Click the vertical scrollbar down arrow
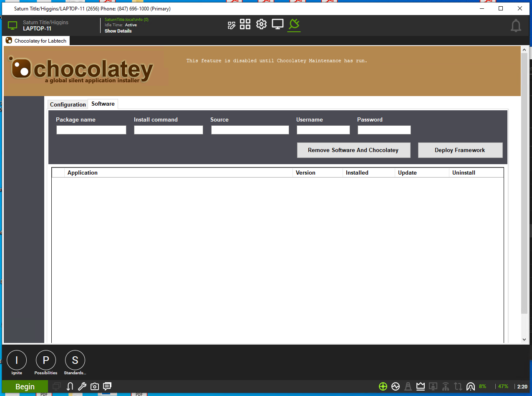 coord(524,340)
